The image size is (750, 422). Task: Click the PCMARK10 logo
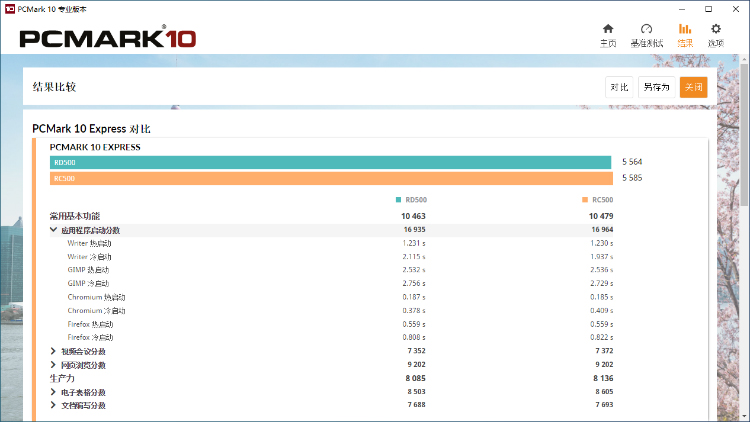pyautogui.click(x=108, y=37)
